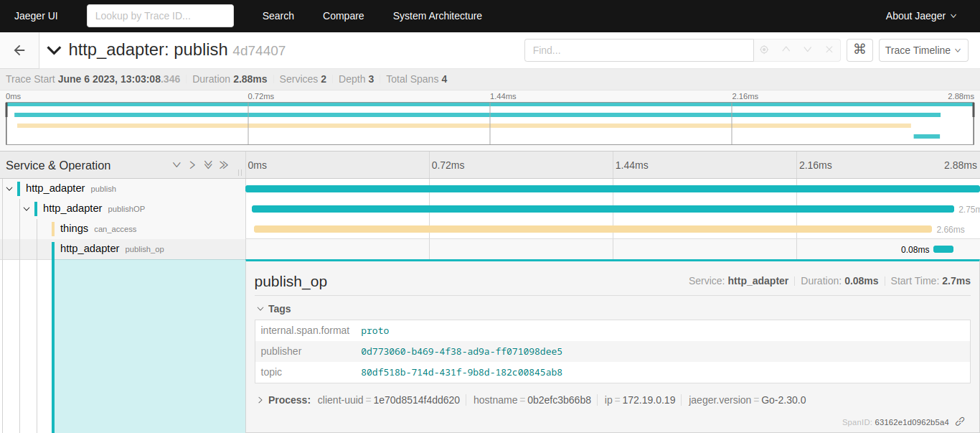Switch to the System Architecture page
The height and width of the screenshot is (433, 980).
437,15
